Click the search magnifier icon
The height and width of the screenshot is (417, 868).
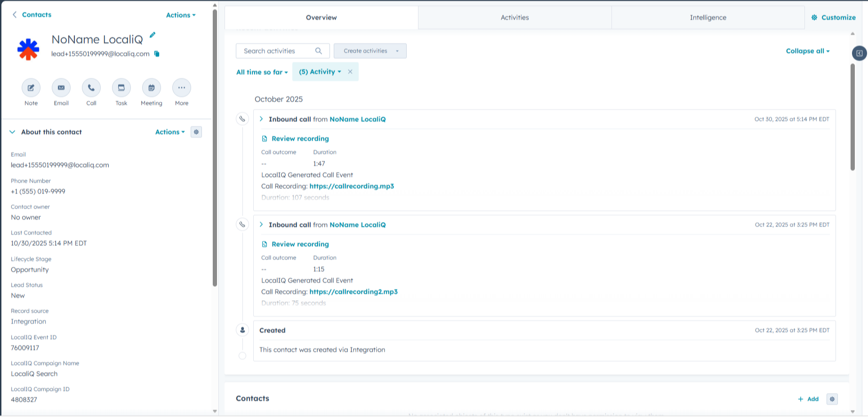[x=319, y=51]
